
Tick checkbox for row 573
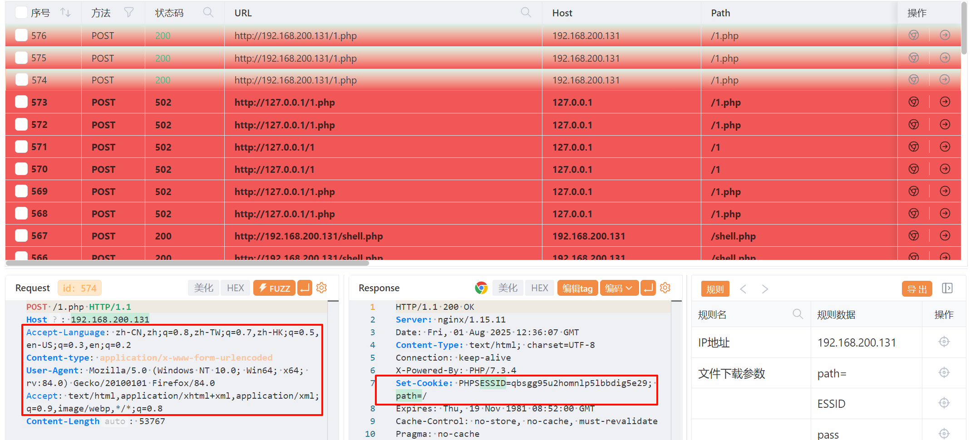21,102
